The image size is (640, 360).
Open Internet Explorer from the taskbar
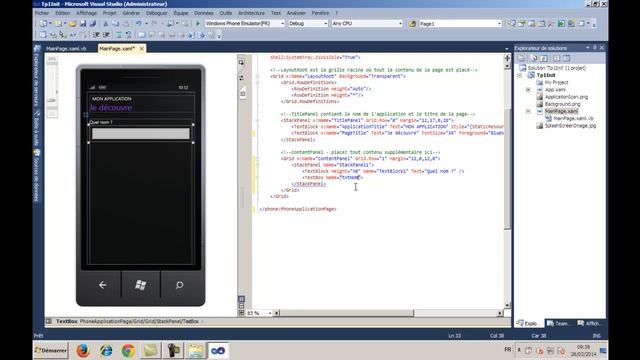[106, 351]
